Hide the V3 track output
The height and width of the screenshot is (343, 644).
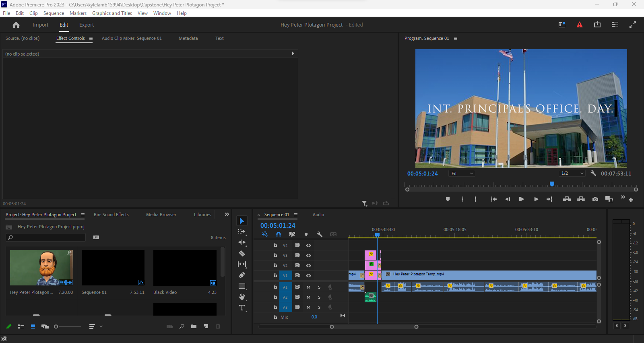click(308, 255)
